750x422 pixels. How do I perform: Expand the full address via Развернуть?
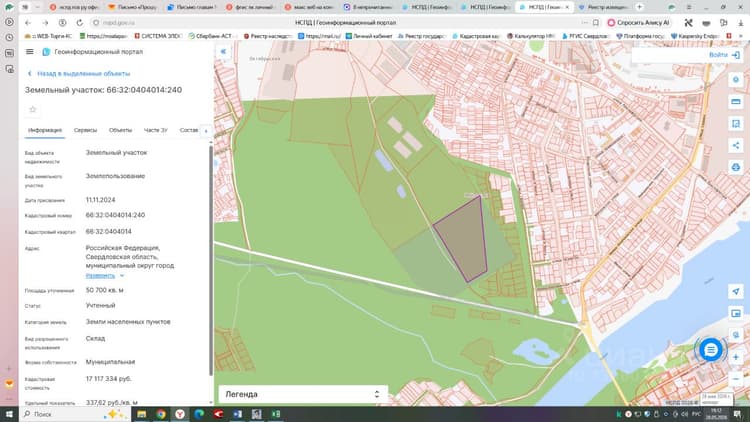[100, 276]
